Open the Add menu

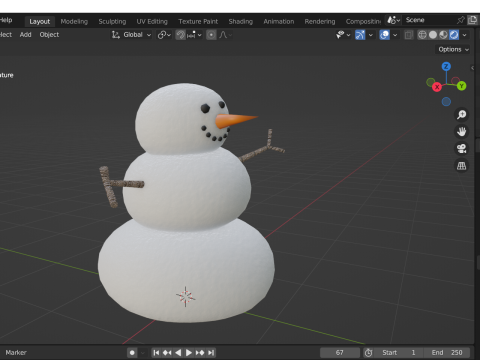(x=25, y=35)
